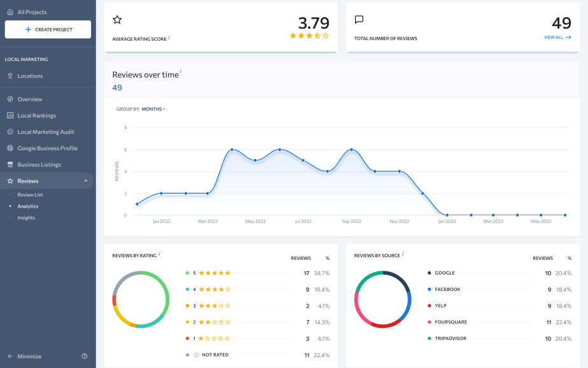Screen dimensions: 588x368
Task: Click the three-star rating row stars
Action: [214, 306]
